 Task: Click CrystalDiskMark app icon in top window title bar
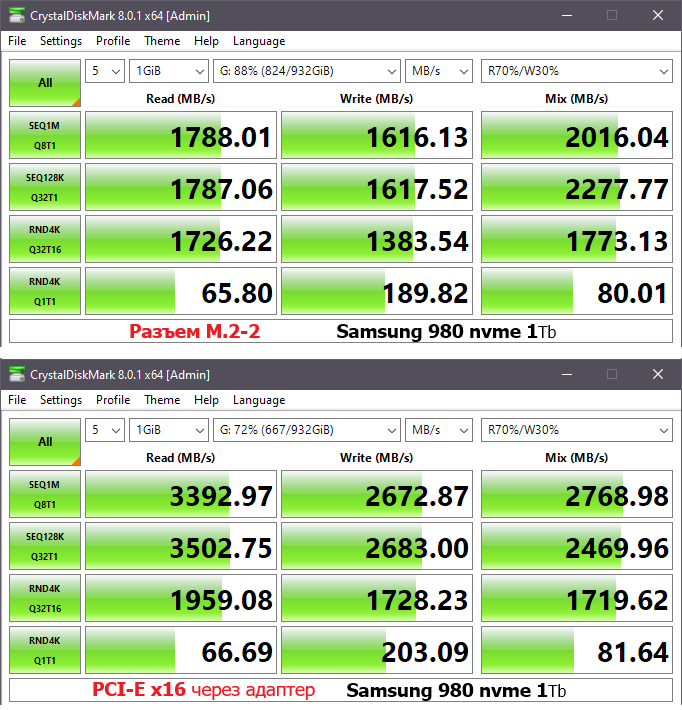tap(17, 15)
